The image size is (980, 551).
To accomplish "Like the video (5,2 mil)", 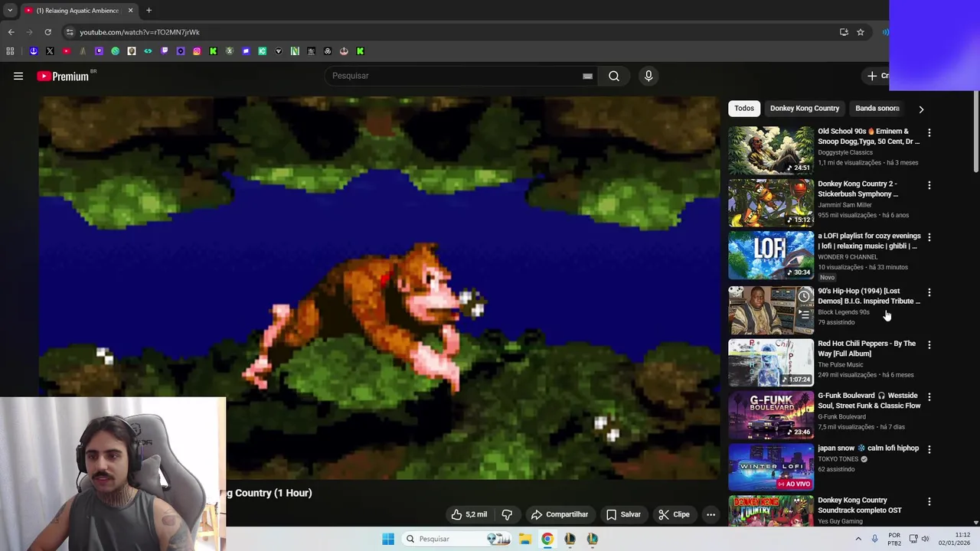I will 469,514.
